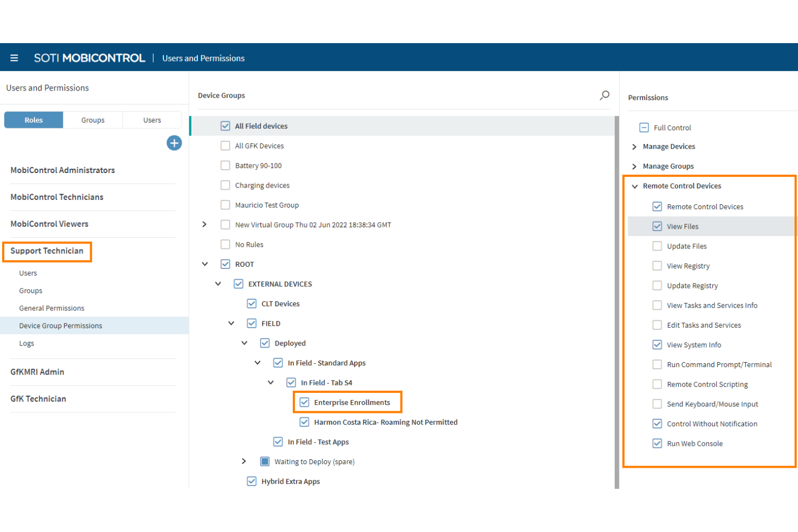Open Logs under Support Technician

pos(26,343)
